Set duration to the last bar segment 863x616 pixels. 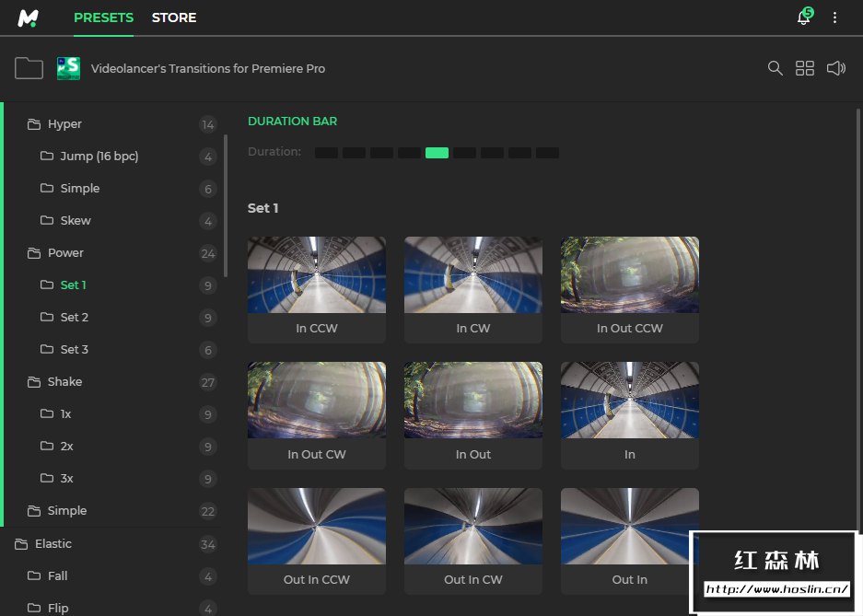point(548,153)
